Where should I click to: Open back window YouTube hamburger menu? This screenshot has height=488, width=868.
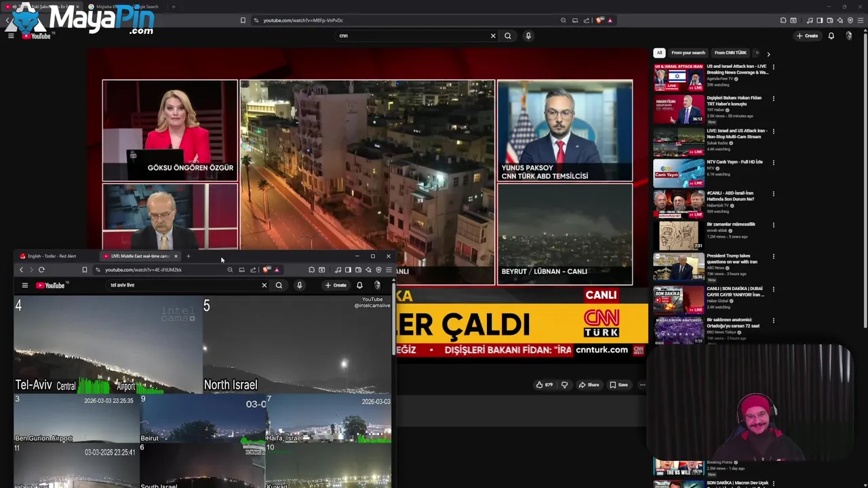[11, 36]
